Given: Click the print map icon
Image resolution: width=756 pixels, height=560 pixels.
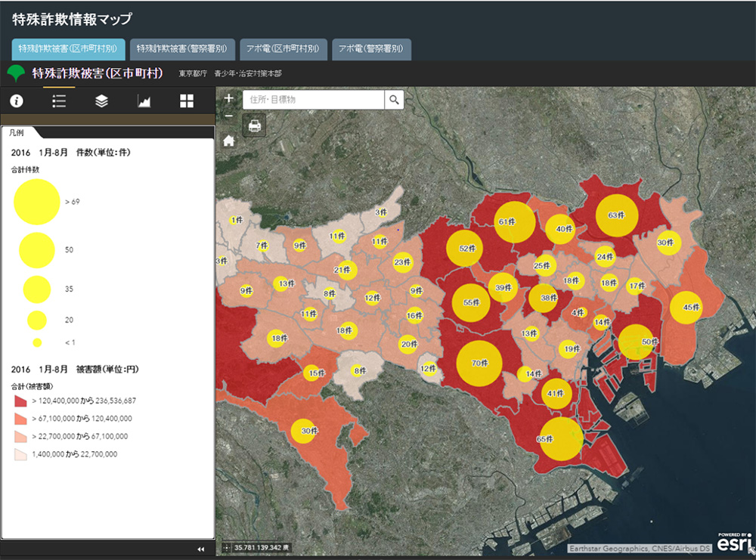Looking at the screenshot, I should pyautogui.click(x=255, y=125).
